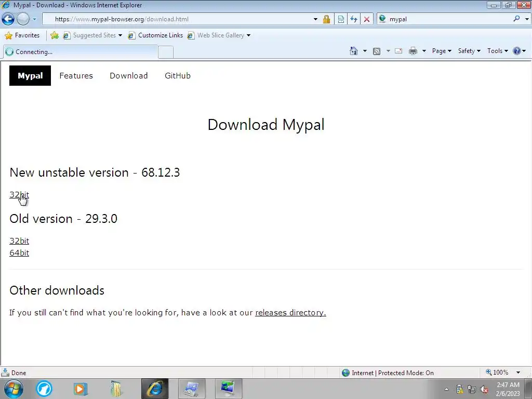Click the Refresh page icon

coord(354,19)
